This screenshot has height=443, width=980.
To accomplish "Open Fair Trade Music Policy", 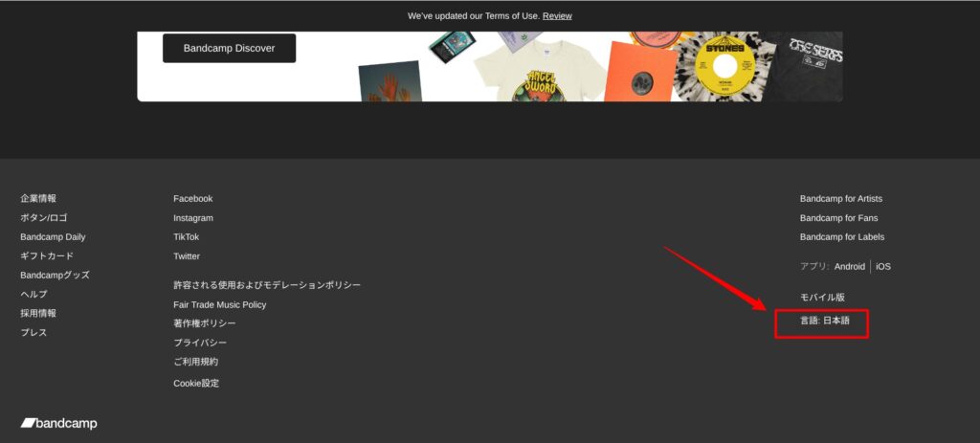I will (x=220, y=305).
